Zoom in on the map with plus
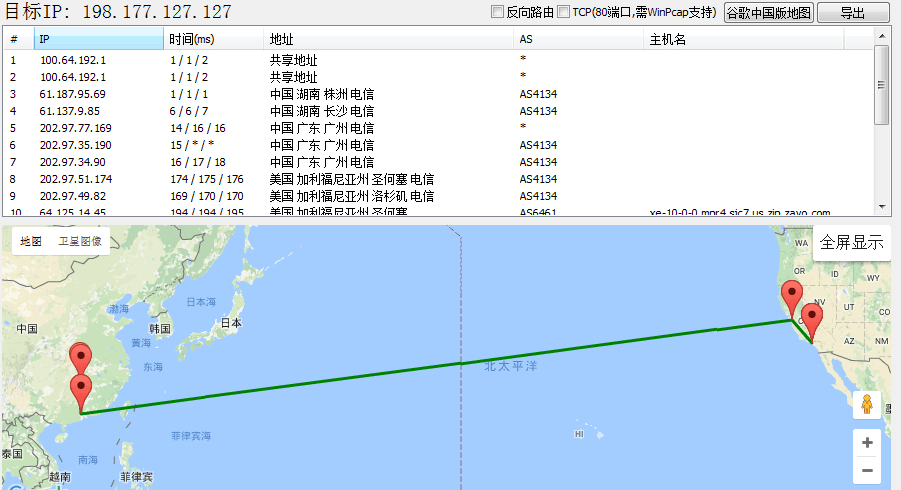 click(866, 442)
